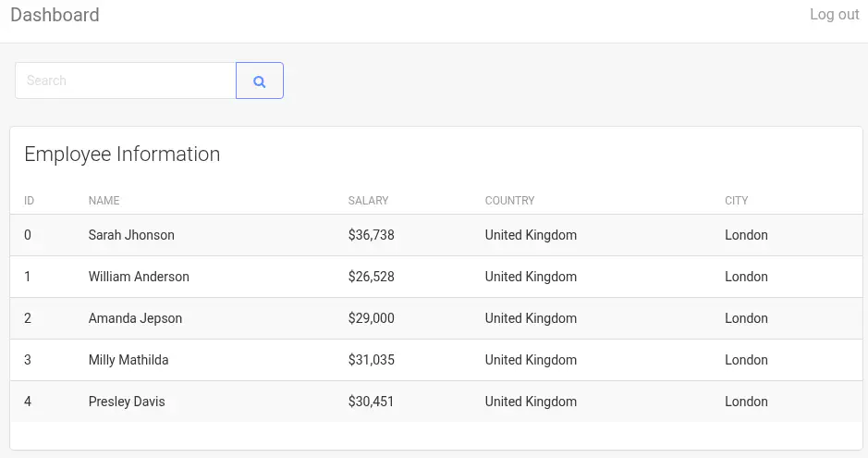Click the COUNTRY column header

tap(509, 201)
